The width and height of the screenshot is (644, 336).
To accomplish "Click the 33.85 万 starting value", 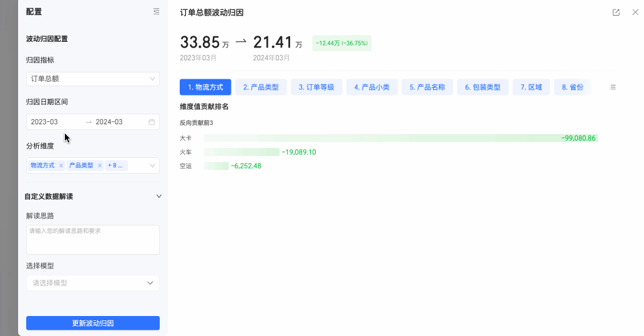I will point(205,42).
